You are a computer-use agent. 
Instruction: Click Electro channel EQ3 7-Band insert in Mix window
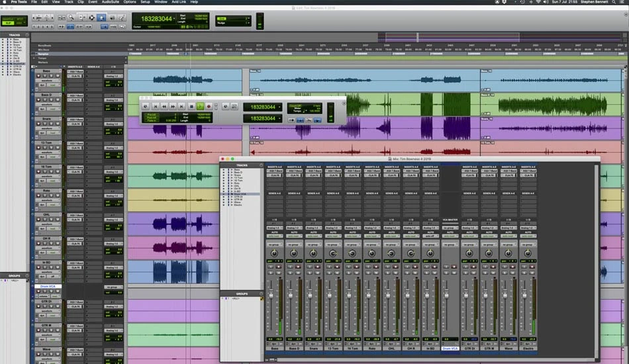coord(528,171)
